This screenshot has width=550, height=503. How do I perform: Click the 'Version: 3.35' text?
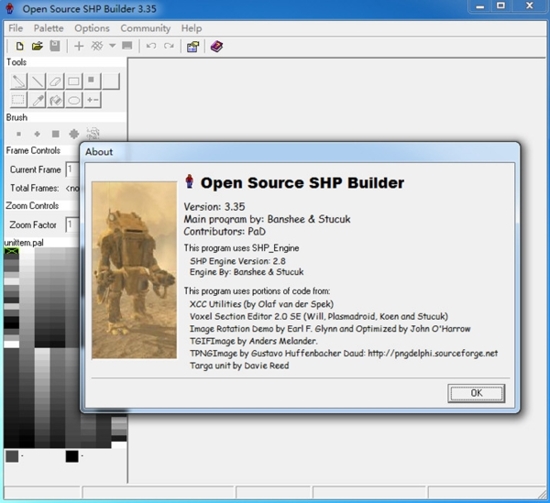(x=214, y=207)
